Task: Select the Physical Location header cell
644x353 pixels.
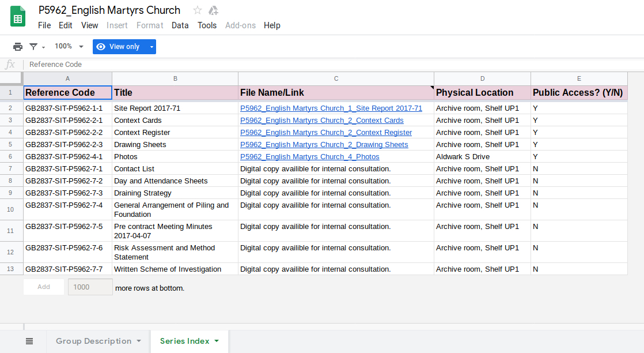Action: click(483, 92)
